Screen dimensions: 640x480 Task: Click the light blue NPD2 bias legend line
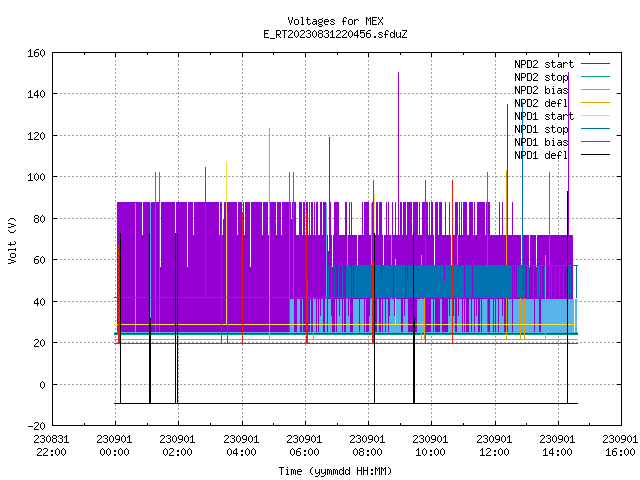[595, 90]
